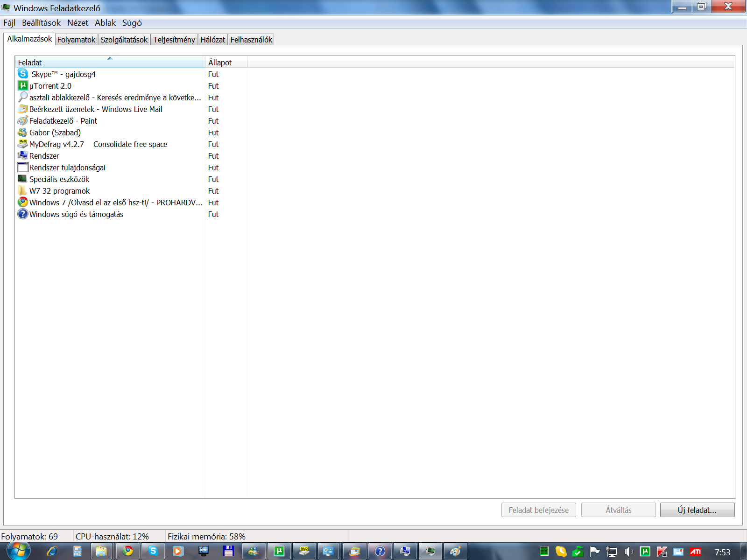
Task: Switch to the Szolgáltatások tab
Action: point(124,40)
